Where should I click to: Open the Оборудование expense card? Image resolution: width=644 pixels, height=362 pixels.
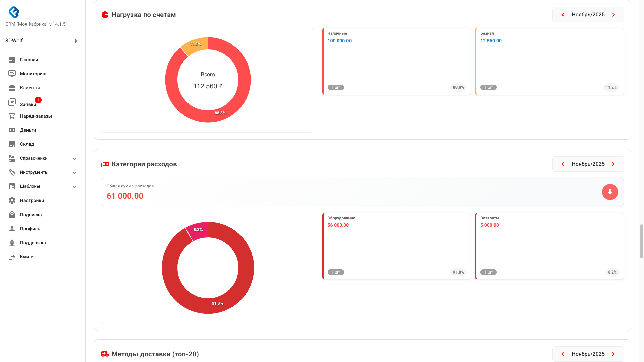coord(396,246)
